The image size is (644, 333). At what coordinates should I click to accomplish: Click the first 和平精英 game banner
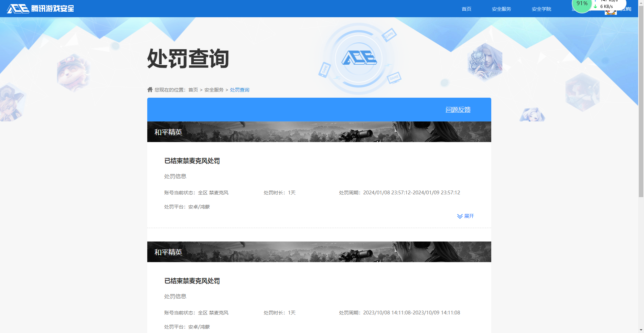pos(319,132)
